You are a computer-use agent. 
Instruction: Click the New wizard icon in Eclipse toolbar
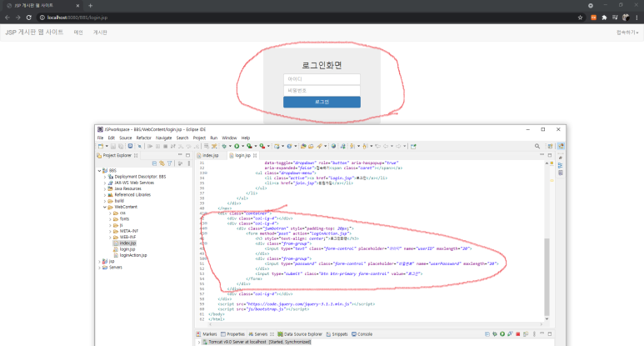tap(101, 146)
